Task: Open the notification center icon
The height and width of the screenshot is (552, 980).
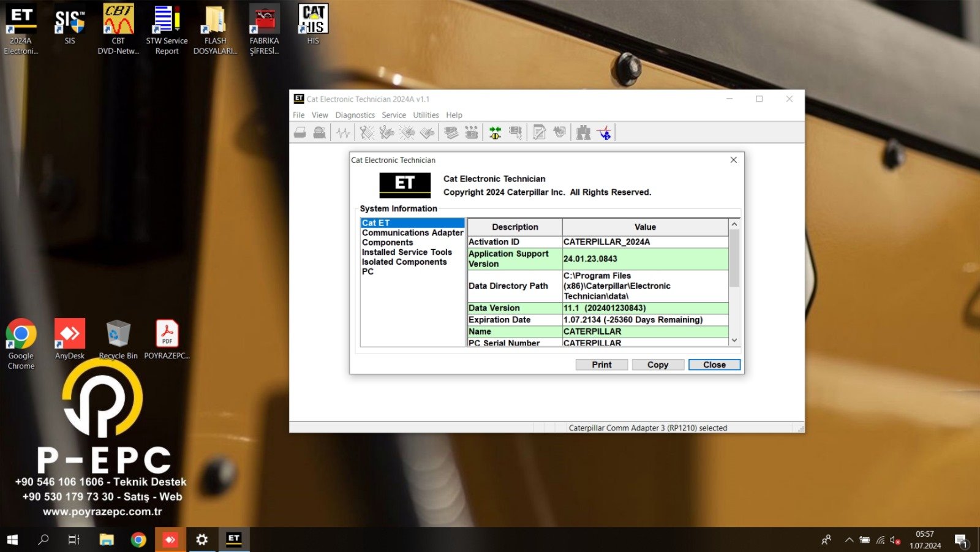Action: pyautogui.click(x=961, y=540)
